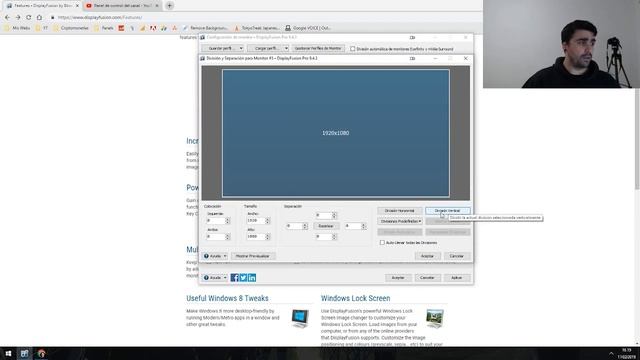
Task: Open Ayuda dropdown in the split dialog
Action: pyautogui.click(x=215, y=256)
